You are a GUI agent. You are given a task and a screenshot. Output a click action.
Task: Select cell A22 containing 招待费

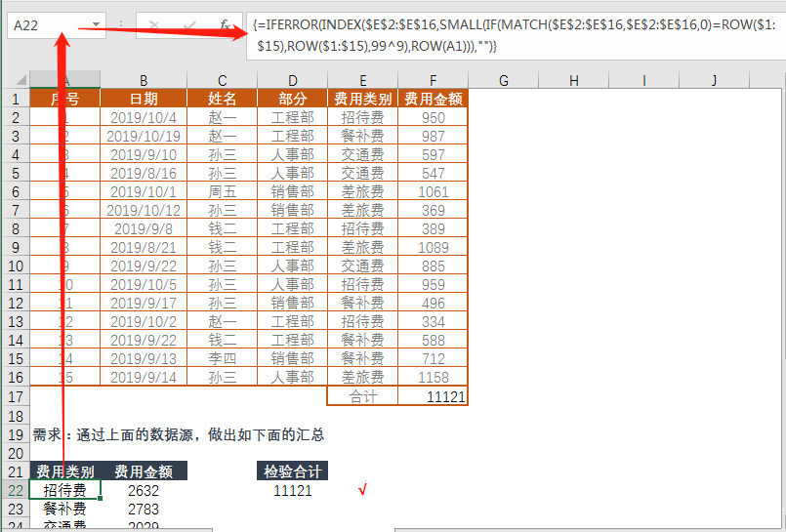64,490
